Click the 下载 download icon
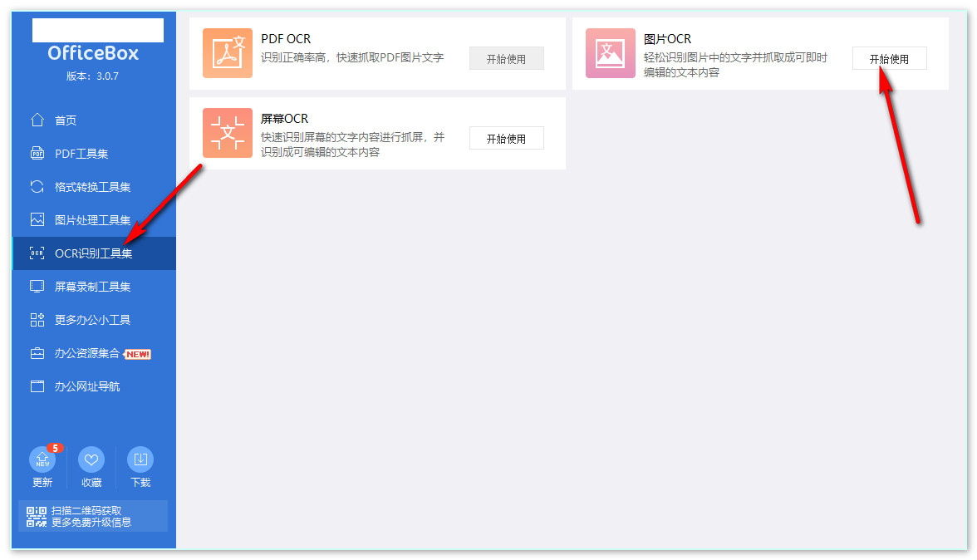 [140, 459]
